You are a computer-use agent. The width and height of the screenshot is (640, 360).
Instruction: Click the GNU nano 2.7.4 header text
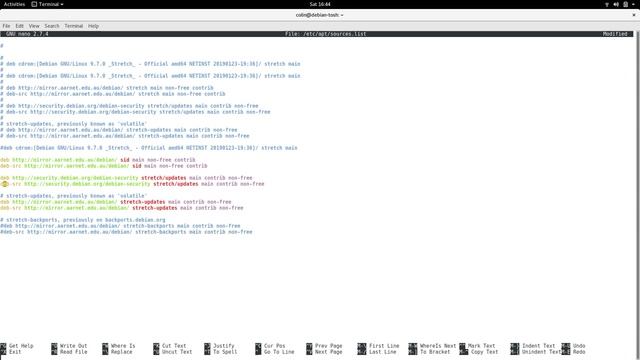point(27,34)
